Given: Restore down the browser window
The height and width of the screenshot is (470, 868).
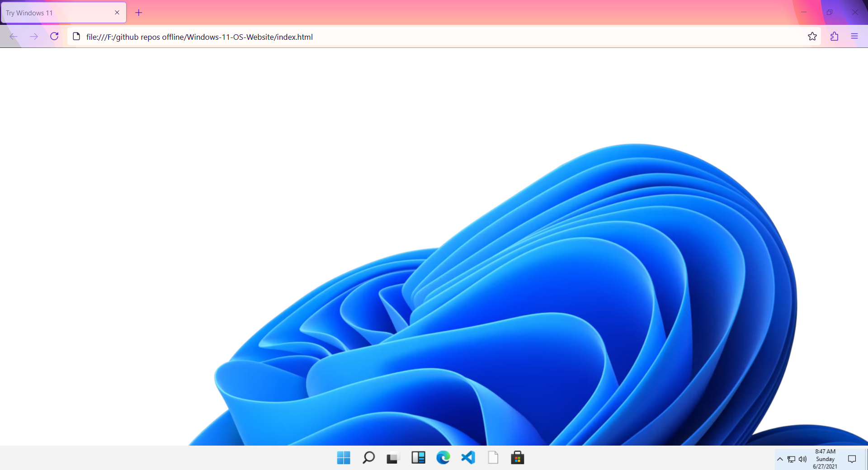Looking at the screenshot, I should coord(830,12).
